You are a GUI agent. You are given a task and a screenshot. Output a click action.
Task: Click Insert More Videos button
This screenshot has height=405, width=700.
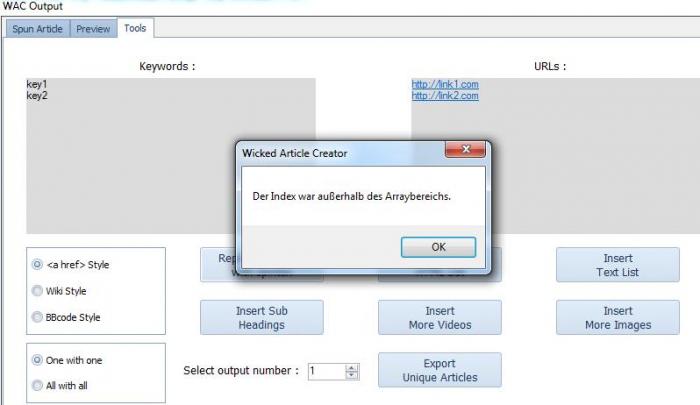440,317
